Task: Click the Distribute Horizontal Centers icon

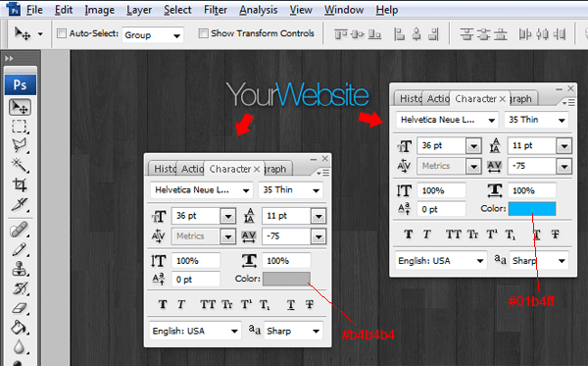Action: click(542, 34)
